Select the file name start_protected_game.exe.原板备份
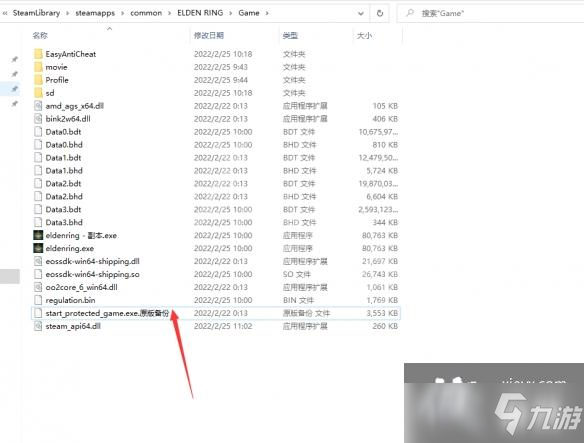The width and height of the screenshot is (584, 443). click(107, 313)
